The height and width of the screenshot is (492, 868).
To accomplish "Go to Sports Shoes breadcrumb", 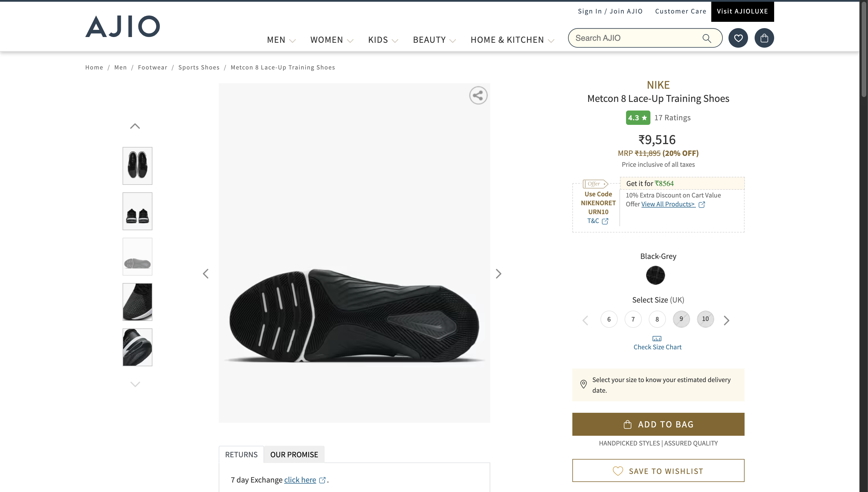I will [199, 67].
